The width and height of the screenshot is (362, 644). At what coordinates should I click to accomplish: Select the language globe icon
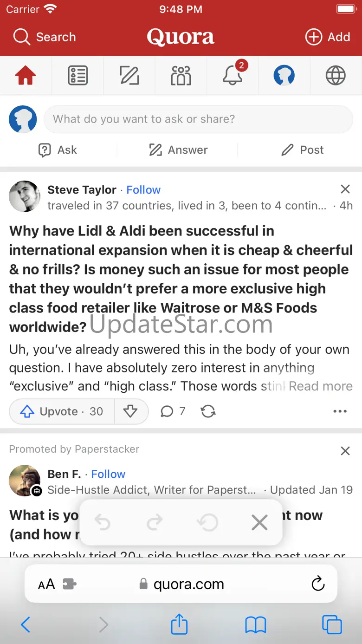click(x=336, y=76)
